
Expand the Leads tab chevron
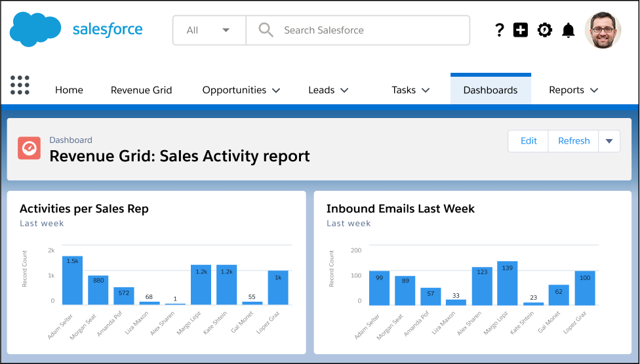[x=344, y=91]
